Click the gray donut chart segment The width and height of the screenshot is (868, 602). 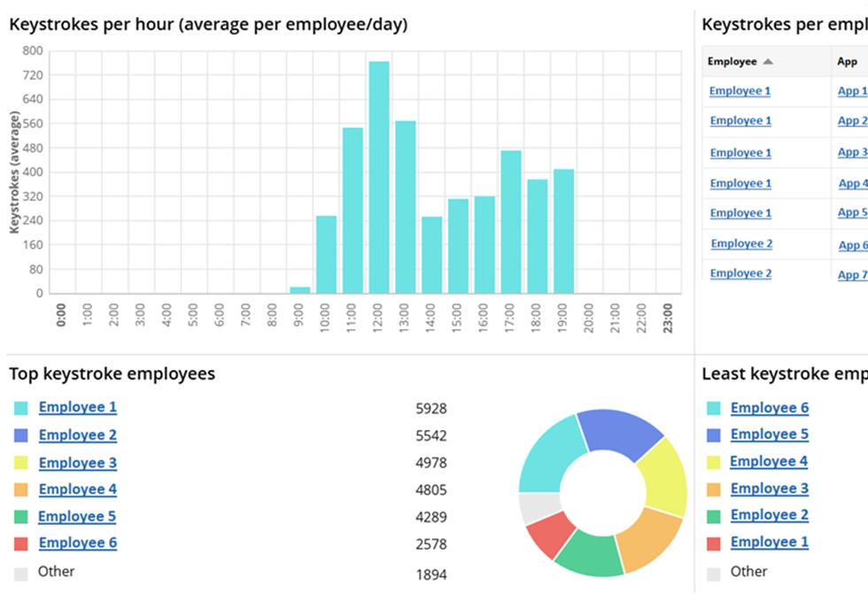pyautogui.click(x=539, y=508)
